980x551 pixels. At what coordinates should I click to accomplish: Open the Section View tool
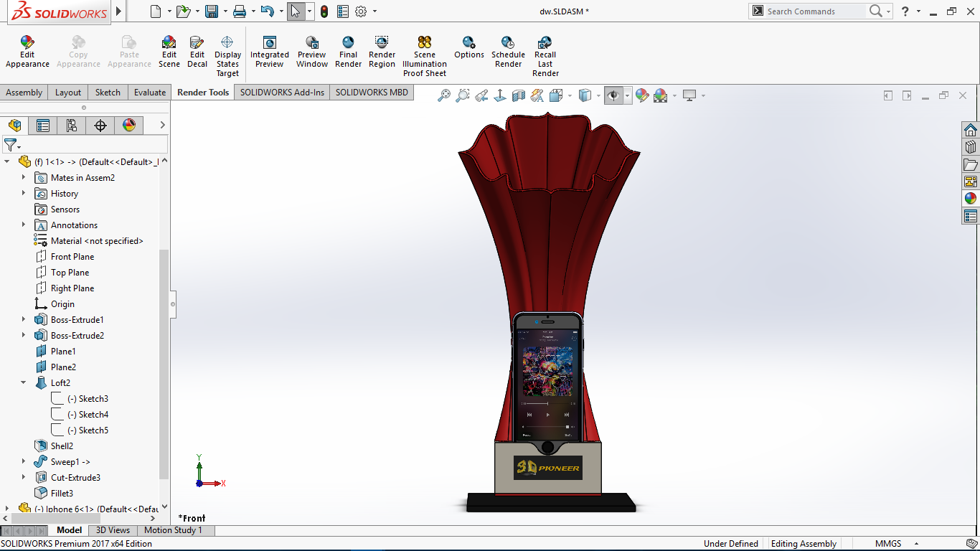[x=519, y=95]
